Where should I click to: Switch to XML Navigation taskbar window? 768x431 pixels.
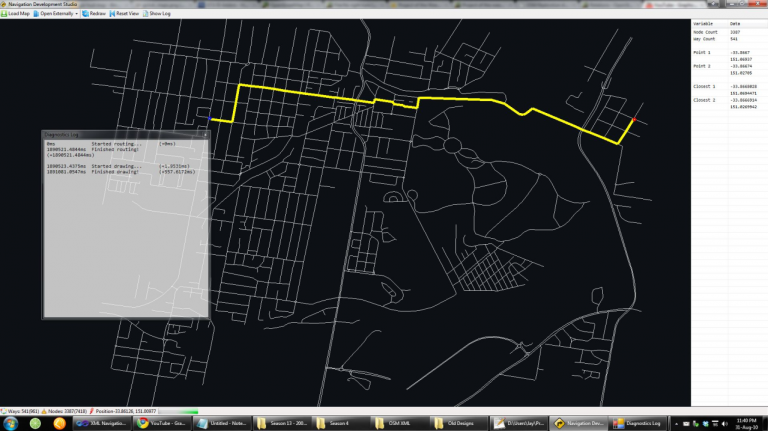pos(102,423)
